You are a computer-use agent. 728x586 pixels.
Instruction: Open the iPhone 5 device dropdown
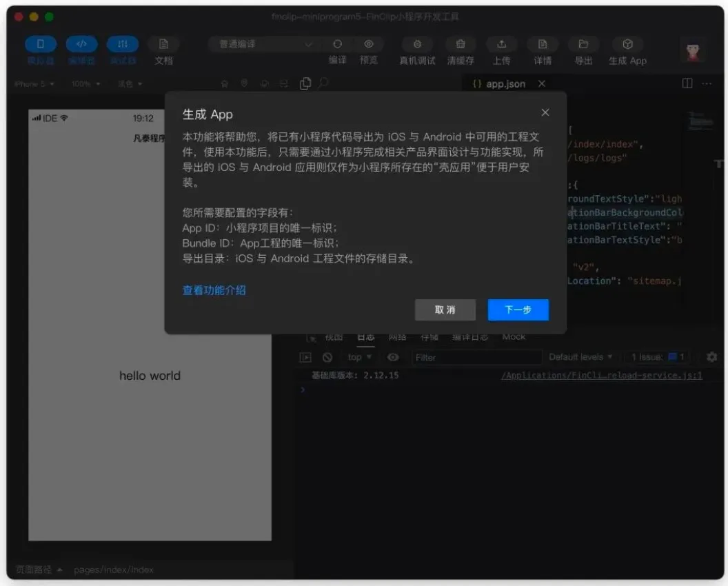click(x=34, y=84)
